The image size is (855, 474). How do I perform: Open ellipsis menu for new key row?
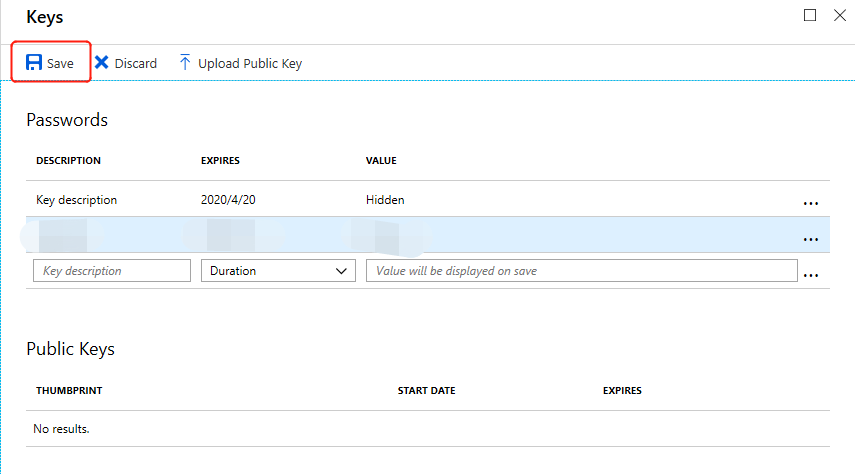[x=810, y=273]
